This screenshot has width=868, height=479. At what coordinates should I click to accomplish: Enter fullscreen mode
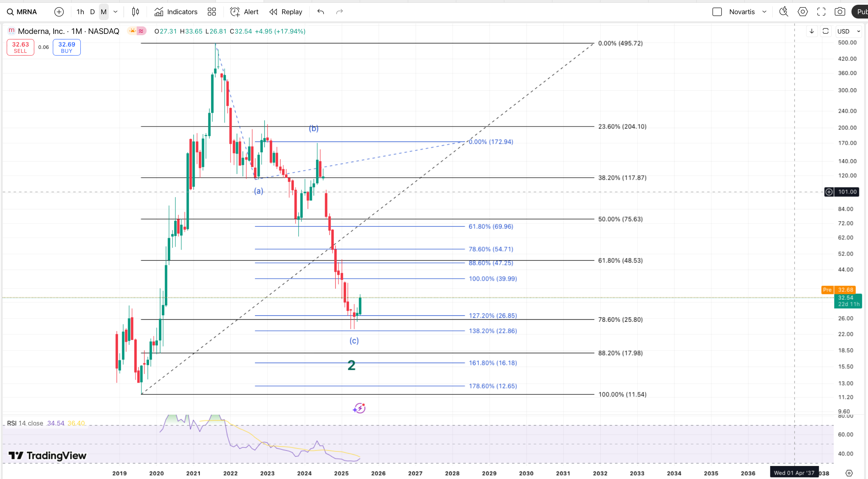pyautogui.click(x=821, y=12)
